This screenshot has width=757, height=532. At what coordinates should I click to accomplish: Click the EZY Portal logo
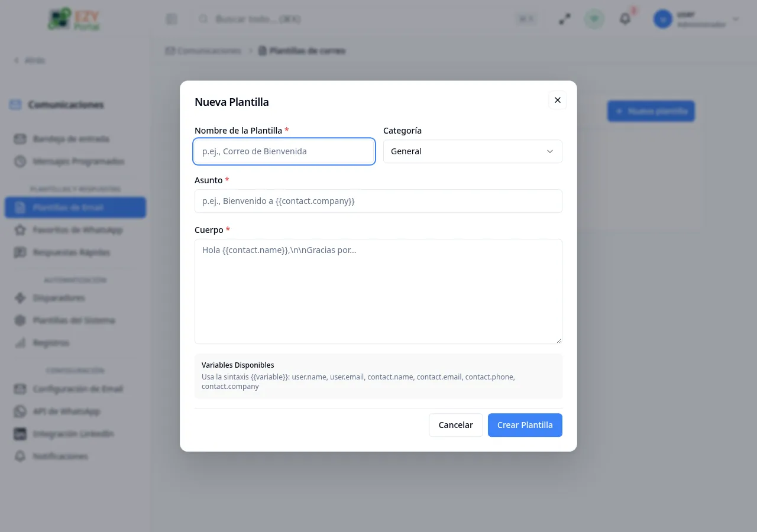pyautogui.click(x=75, y=20)
